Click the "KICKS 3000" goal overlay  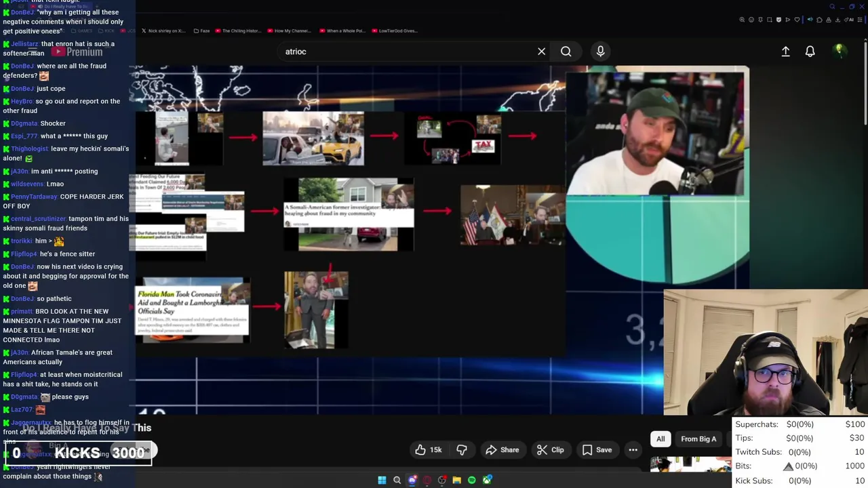80,453
